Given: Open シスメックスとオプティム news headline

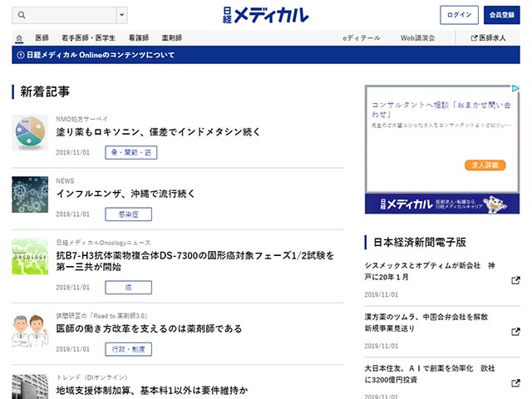Looking at the screenshot, I should [x=430, y=271].
